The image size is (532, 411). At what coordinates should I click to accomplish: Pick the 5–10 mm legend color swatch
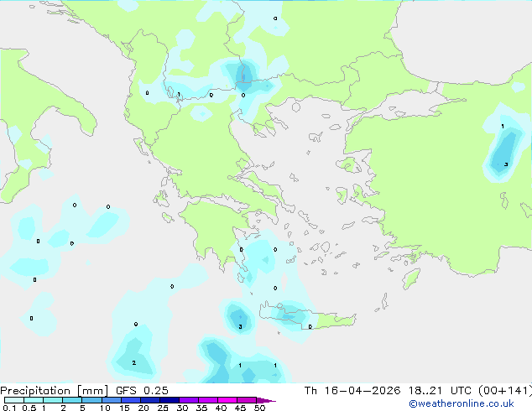pos(91,400)
